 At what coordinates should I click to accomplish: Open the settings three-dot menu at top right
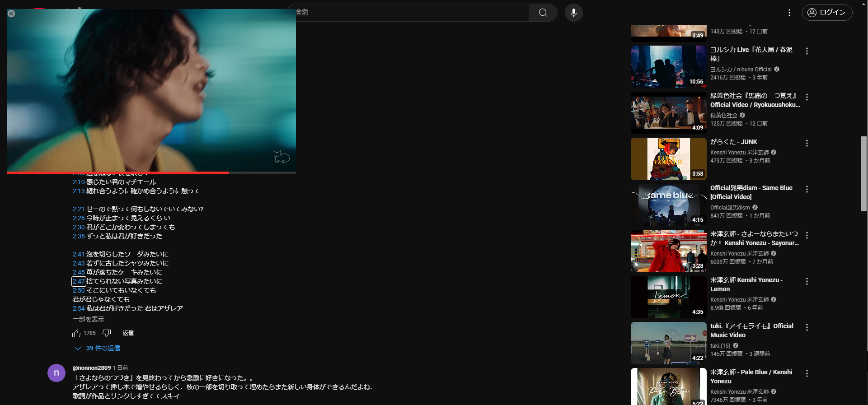789,13
